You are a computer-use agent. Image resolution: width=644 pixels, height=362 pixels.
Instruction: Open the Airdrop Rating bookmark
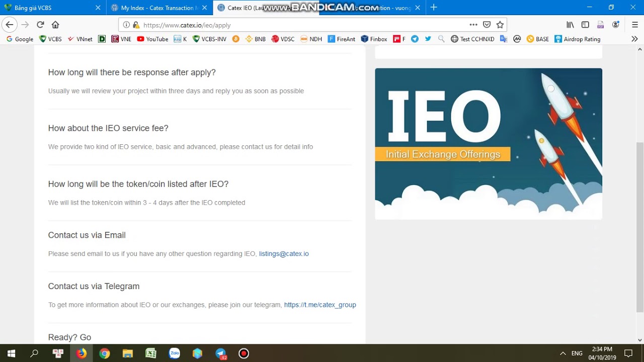[577, 39]
